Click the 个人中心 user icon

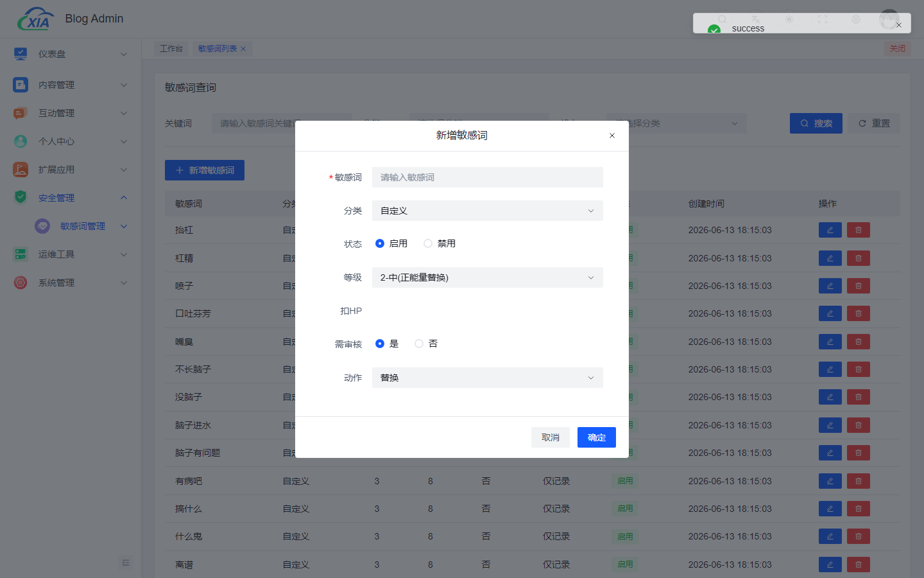(21, 141)
